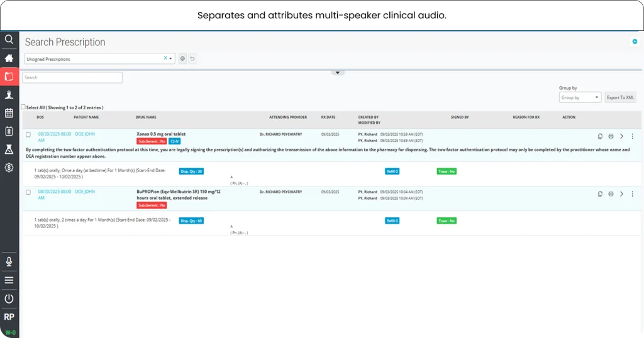644x338 pixels.
Task: Open the Home icon in sidebar
Action: click(x=9, y=58)
